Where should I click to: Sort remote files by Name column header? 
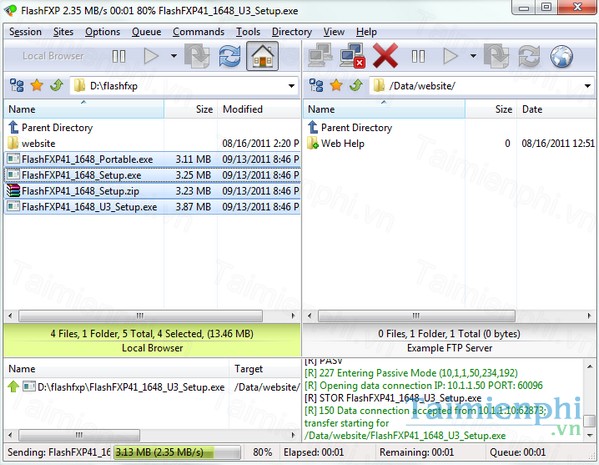tap(384, 109)
